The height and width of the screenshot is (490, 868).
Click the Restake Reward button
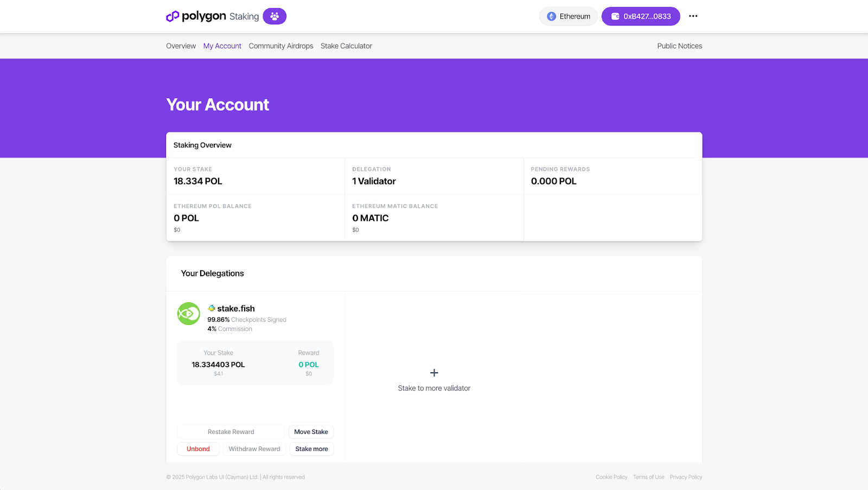point(231,432)
